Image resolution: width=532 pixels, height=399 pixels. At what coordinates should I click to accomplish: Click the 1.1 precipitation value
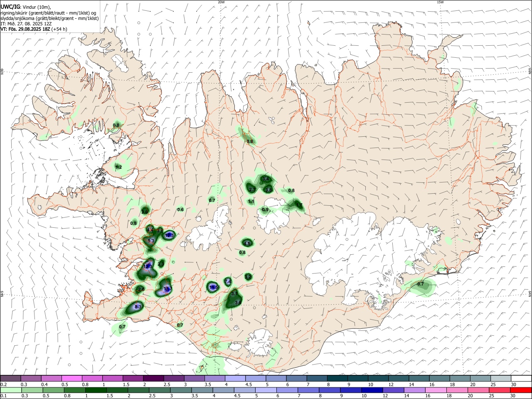pyautogui.click(x=251, y=201)
